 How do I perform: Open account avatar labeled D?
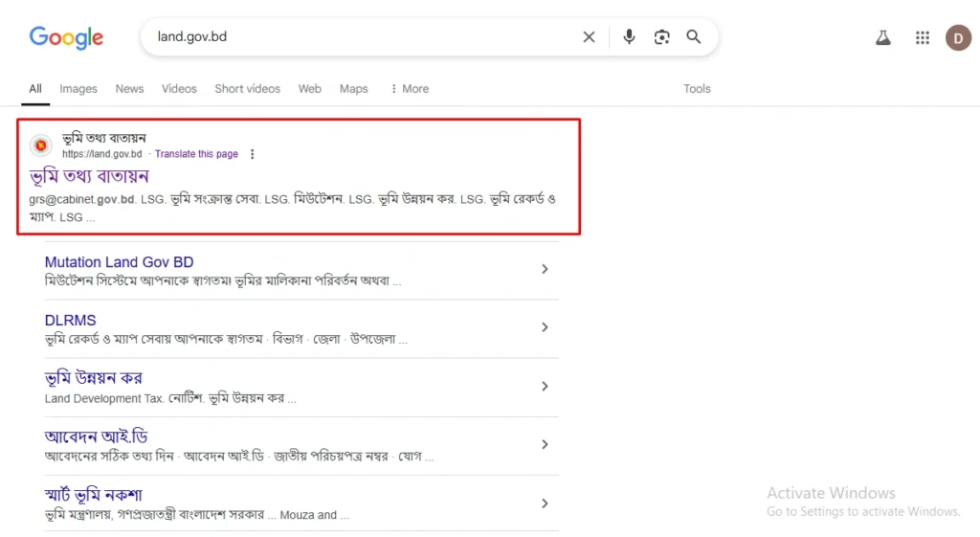958,38
